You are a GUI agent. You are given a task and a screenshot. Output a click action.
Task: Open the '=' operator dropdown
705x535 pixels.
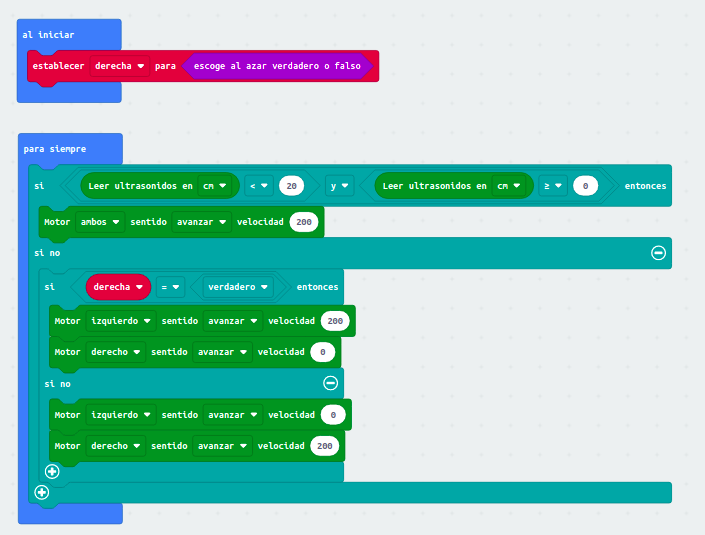point(170,287)
